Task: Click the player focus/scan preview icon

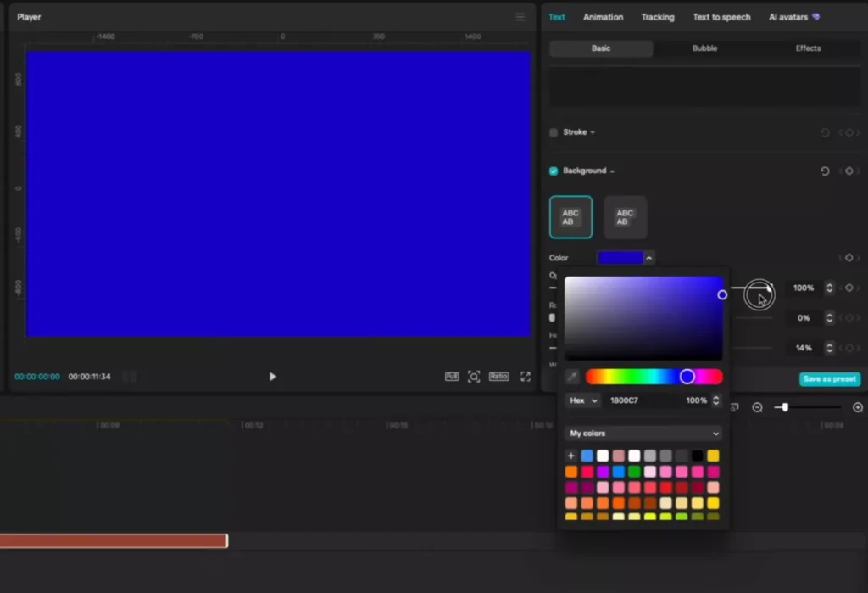Action: coord(474,377)
